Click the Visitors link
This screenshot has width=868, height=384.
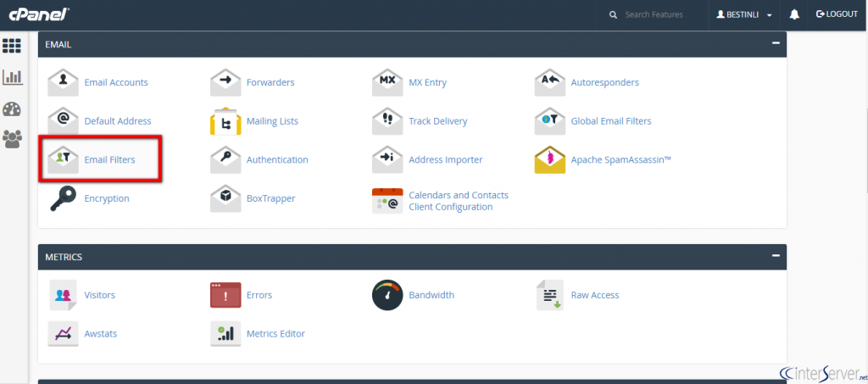coord(100,295)
